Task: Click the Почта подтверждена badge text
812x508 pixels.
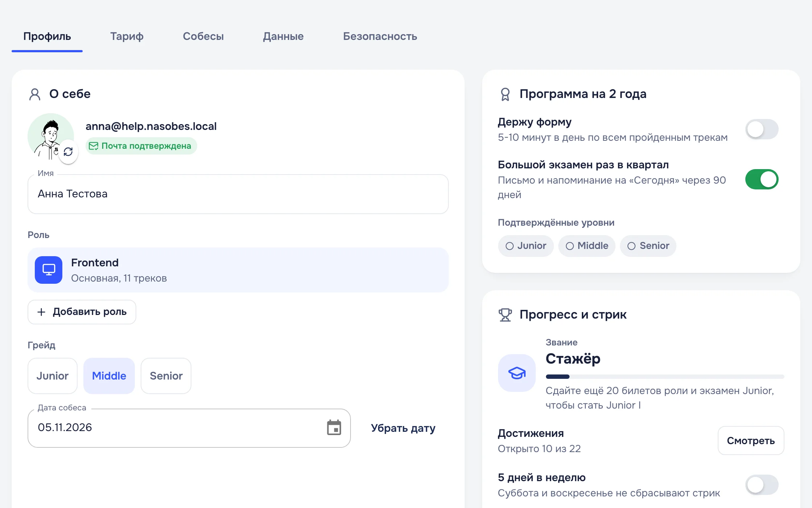Action: tap(146, 146)
